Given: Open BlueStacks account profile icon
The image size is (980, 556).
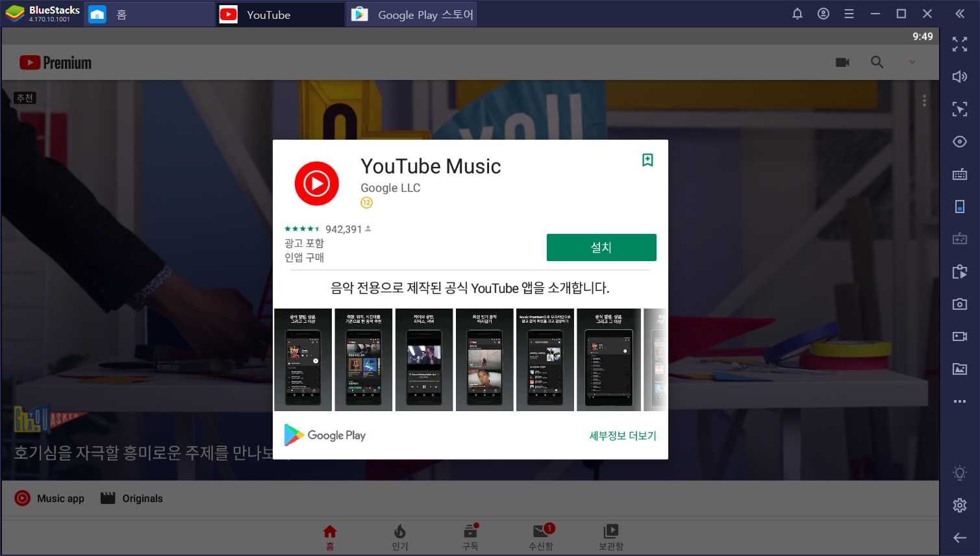Looking at the screenshot, I should pos(823,14).
